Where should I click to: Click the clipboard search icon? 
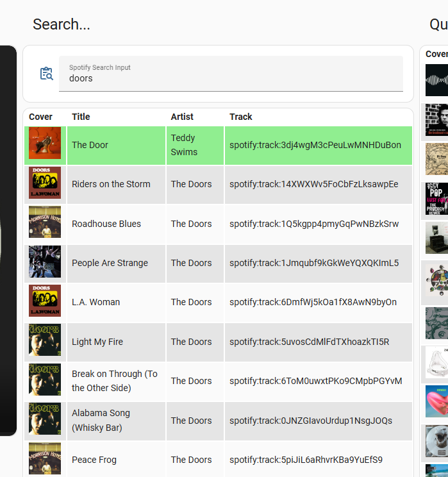[47, 74]
